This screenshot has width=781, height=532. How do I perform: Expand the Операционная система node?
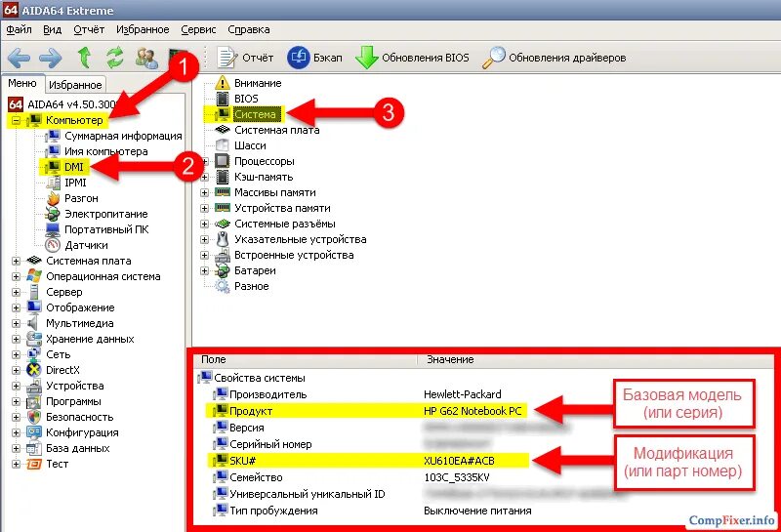point(16,276)
